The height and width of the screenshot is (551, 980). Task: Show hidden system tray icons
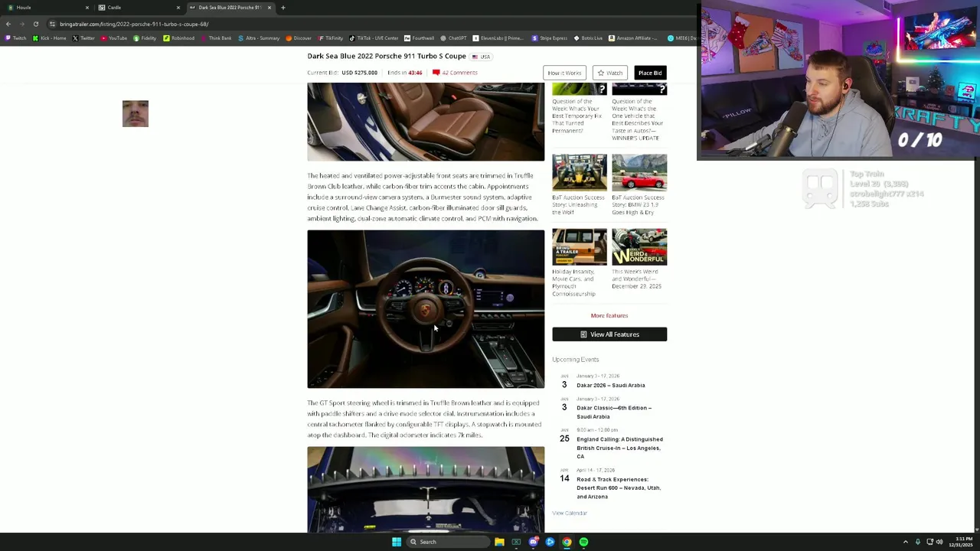tap(906, 542)
